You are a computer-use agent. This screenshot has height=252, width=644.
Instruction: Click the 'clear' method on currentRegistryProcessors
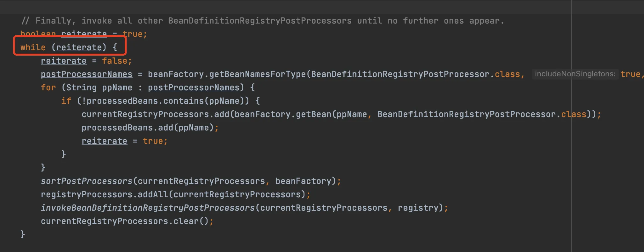point(186,221)
